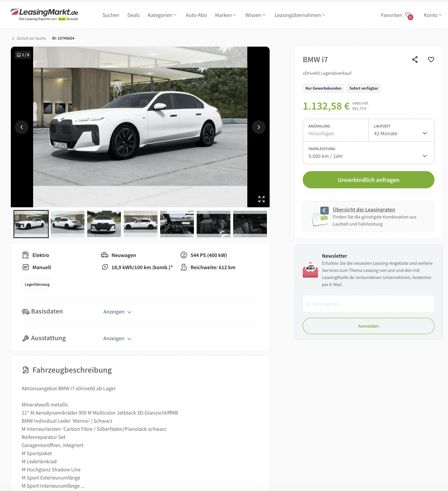Toggle the heart favorite icon for BMW i7
Image resolution: width=448 pixels, height=491 pixels.
pyautogui.click(x=431, y=60)
